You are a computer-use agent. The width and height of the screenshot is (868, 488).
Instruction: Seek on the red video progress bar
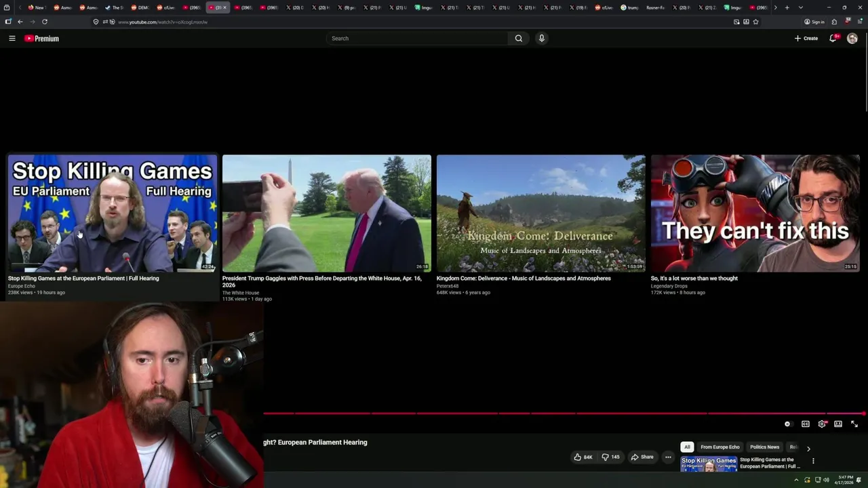pos(564,413)
